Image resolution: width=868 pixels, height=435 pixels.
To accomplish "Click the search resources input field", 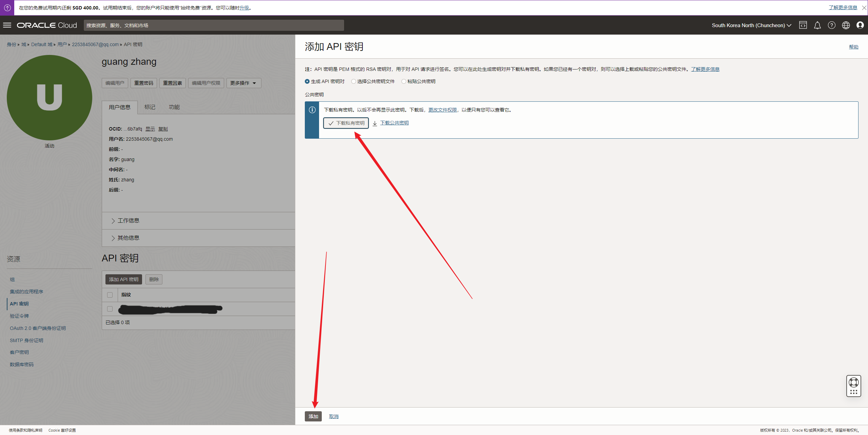I will click(214, 25).
